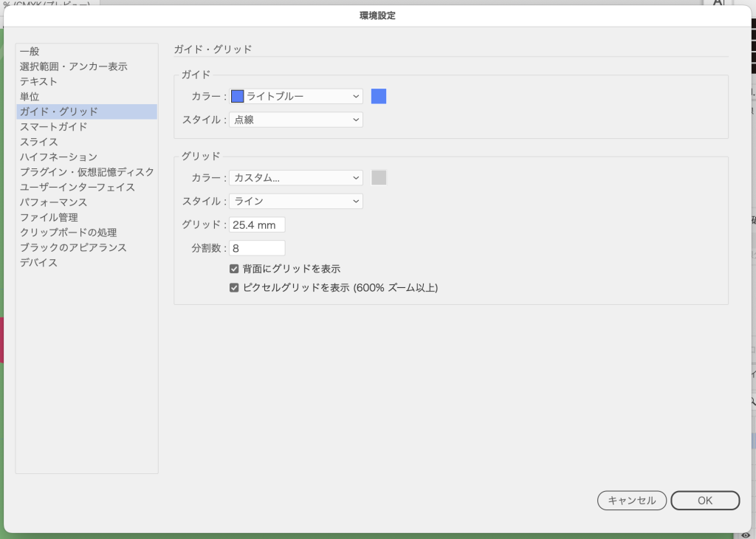756x539 pixels.
Task: Open the グリッド スタイル dropdown (ライン)
Action: click(x=296, y=201)
